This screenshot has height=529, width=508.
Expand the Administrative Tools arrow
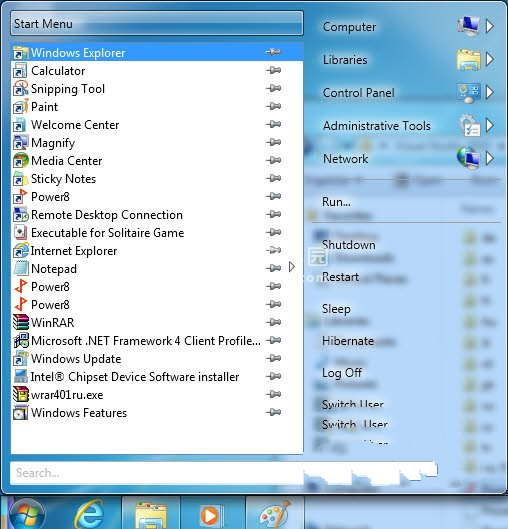click(490, 125)
